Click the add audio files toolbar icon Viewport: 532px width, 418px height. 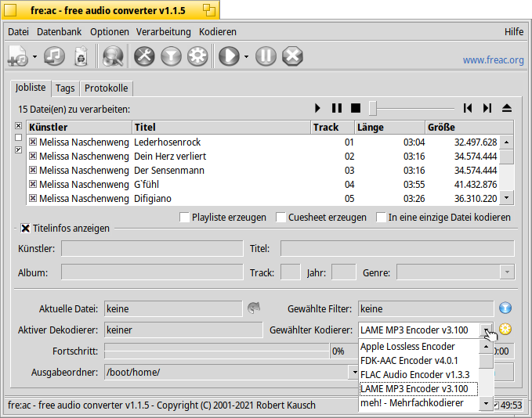(17, 56)
